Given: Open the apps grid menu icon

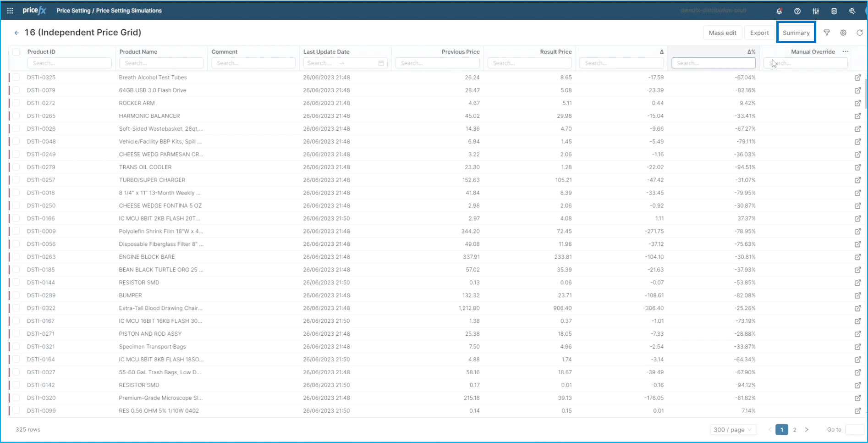Looking at the screenshot, I should point(10,11).
